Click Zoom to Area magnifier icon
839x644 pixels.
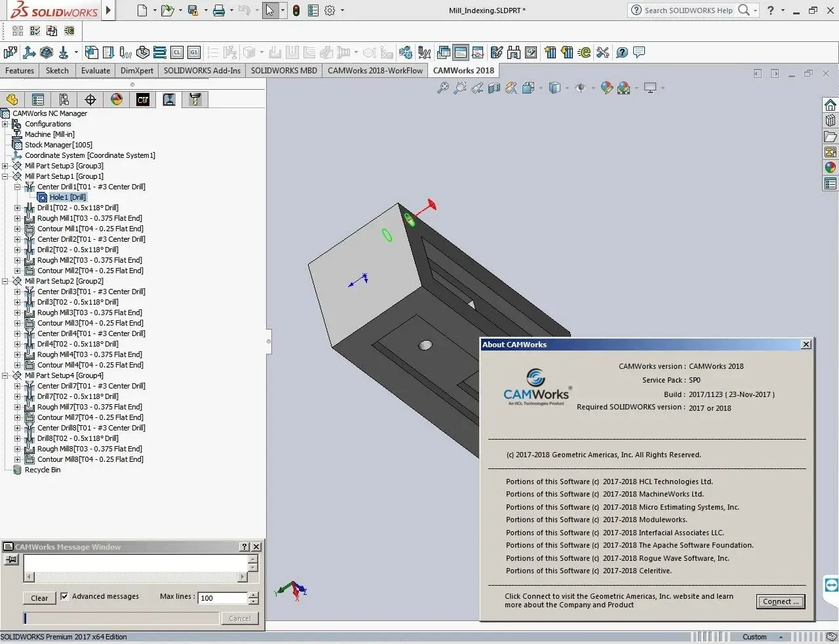pyautogui.click(x=460, y=88)
